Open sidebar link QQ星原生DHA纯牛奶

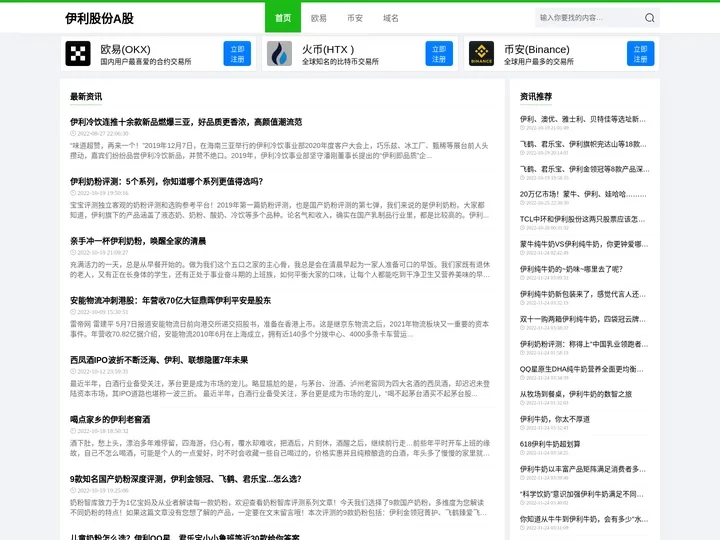tap(582, 369)
